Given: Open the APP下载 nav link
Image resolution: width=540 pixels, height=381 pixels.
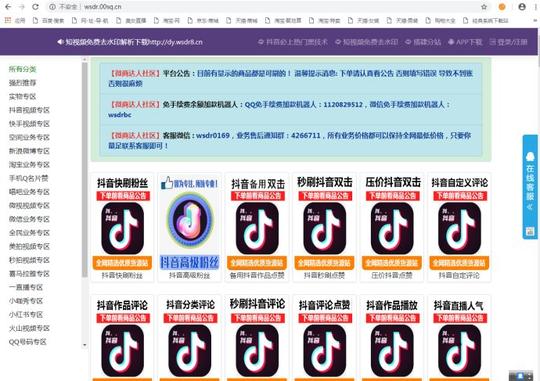Looking at the screenshot, I should [x=465, y=42].
